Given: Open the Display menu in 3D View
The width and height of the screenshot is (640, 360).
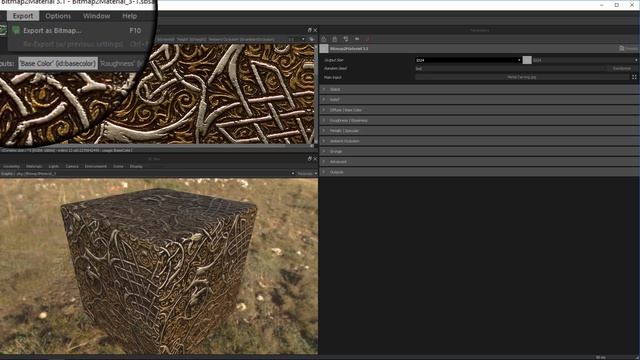Looking at the screenshot, I should (136, 167).
